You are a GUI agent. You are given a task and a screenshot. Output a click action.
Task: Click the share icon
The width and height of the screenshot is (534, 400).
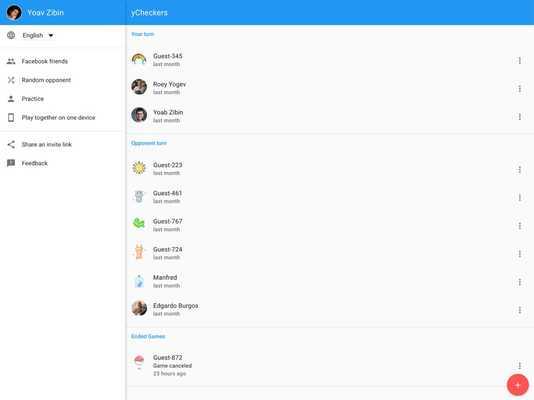(x=11, y=144)
